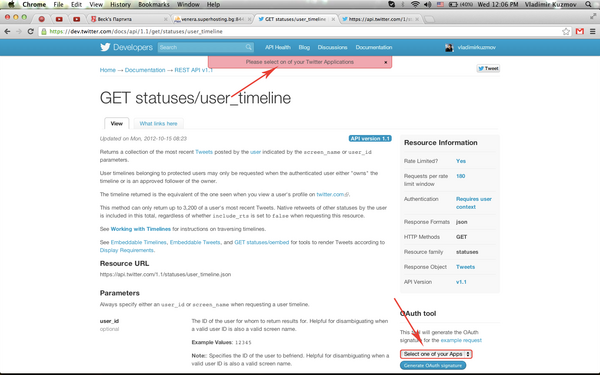The width and height of the screenshot is (600, 375).
Task: Click the Wi-Fi status icon
Action: (x=415, y=4)
